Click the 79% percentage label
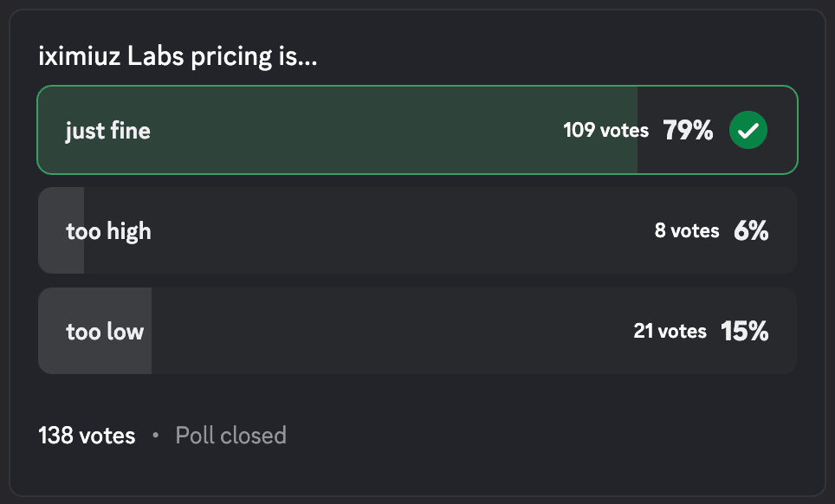The height and width of the screenshot is (504, 835). (x=688, y=131)
